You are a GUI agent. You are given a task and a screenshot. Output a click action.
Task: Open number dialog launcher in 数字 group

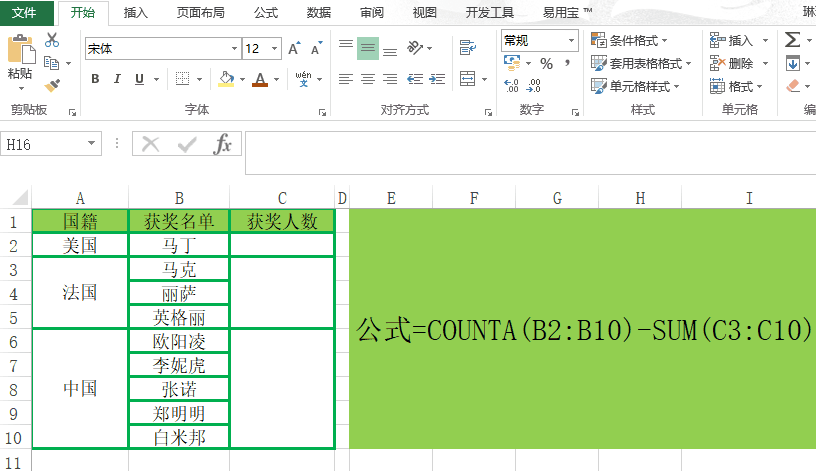tap(575, 112)
